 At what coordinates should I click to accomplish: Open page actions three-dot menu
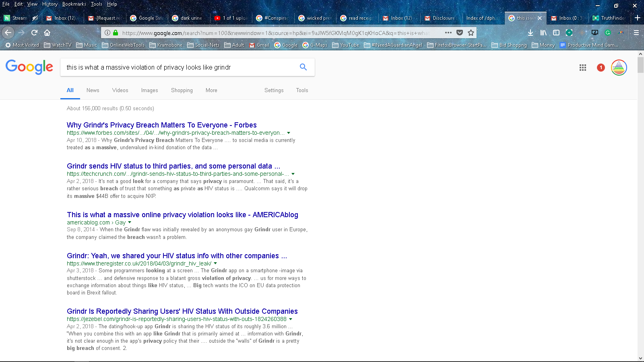click(x=448, y=33)
